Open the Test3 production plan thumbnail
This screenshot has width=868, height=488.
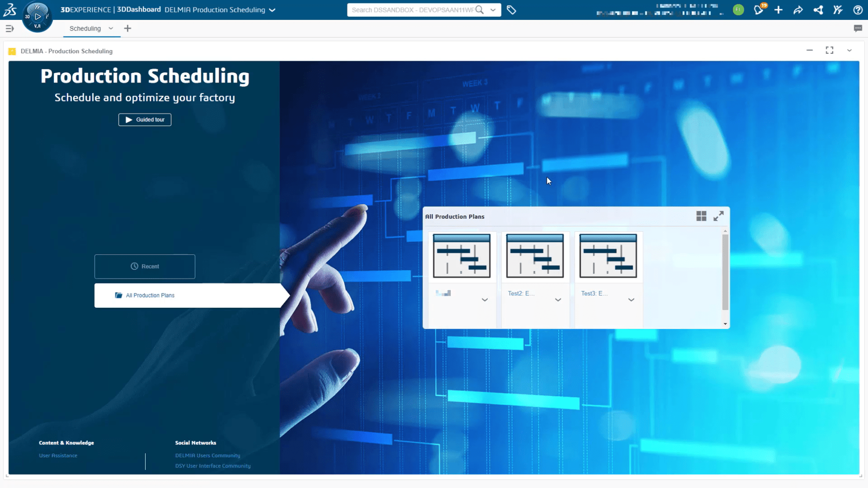pyautogui.click(x=608, y=256)
